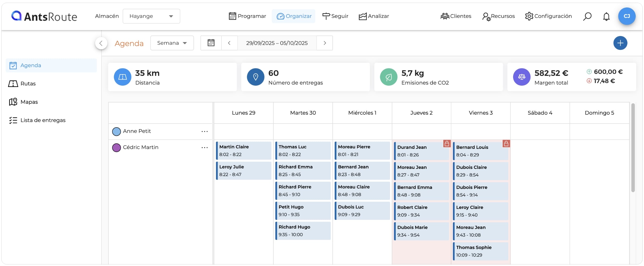
Task: Click the Rutas road icon in sidebar
Action: 13,84
